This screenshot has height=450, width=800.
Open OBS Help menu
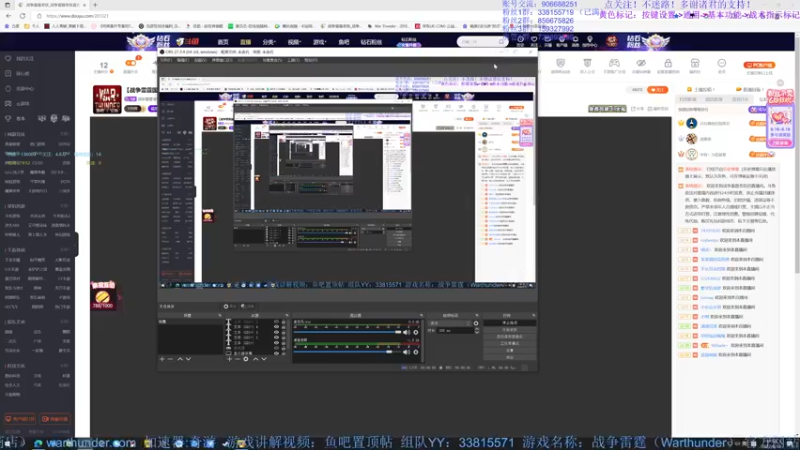click(x=311, y=60)
